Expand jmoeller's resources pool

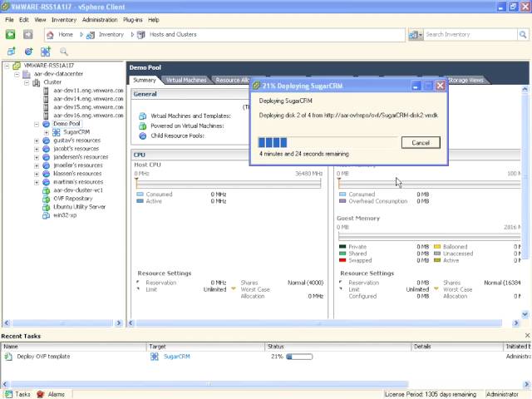pyautogui.click(x=37, y=165)
